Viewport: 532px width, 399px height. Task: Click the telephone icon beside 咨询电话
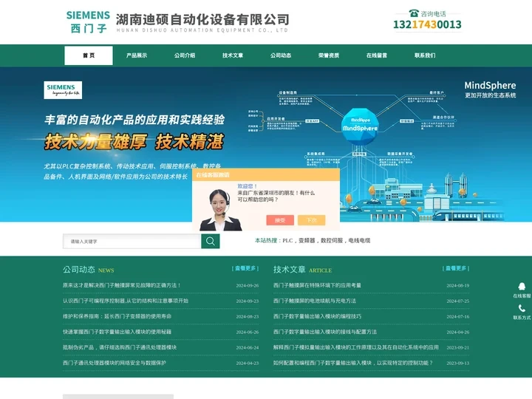click(x=414, y=13)
